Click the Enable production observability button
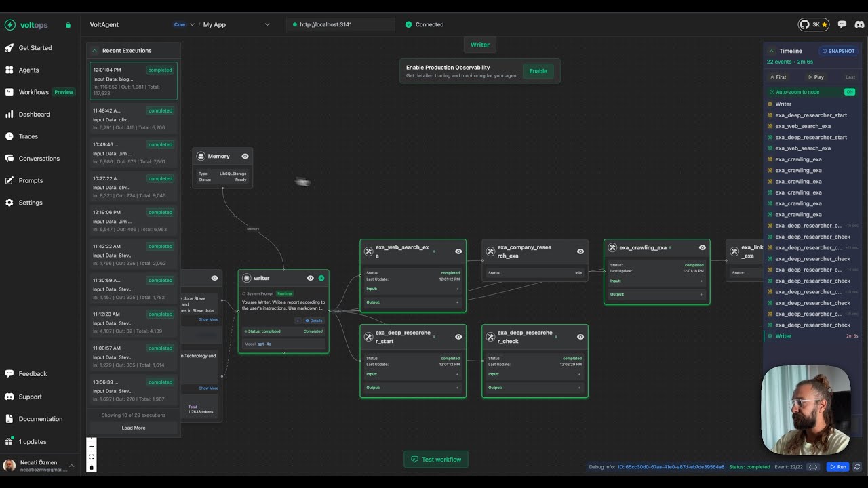The image size is (868, 488). [538, 71]
